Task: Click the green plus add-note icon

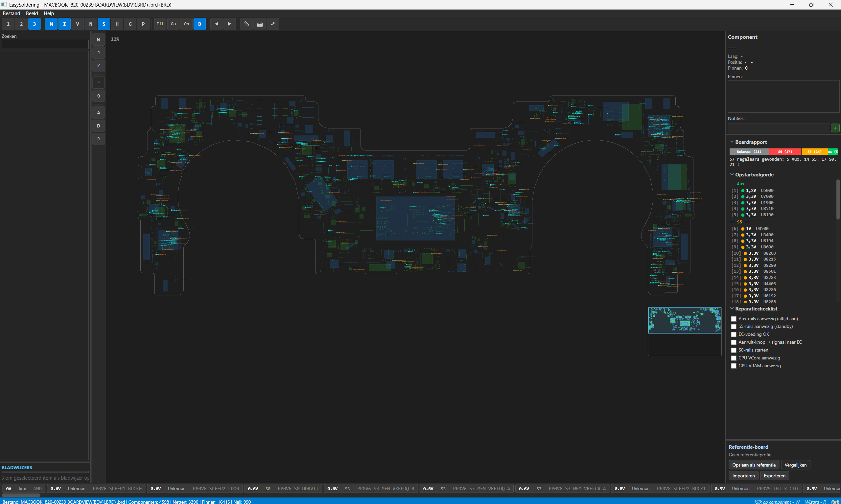Action: click(x=835, y=128)
